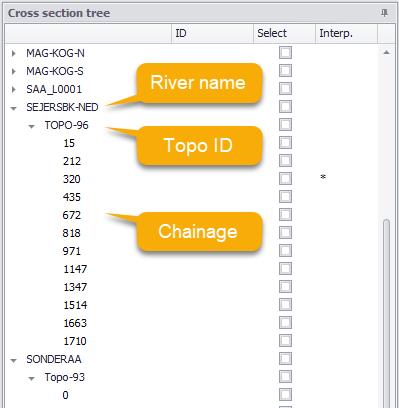The width and height of the screenshot is (399, 408).
Task: Click the Interp. column header
Action: point(346,33)
